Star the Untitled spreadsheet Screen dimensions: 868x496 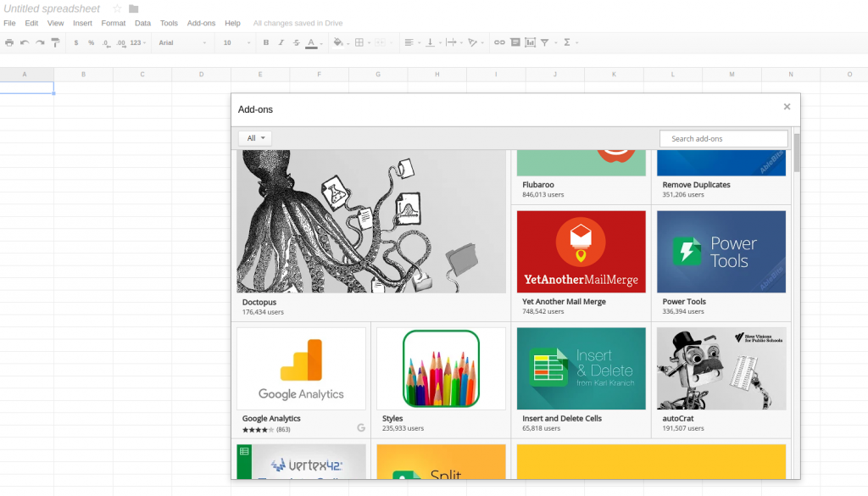tap(117, 8)
